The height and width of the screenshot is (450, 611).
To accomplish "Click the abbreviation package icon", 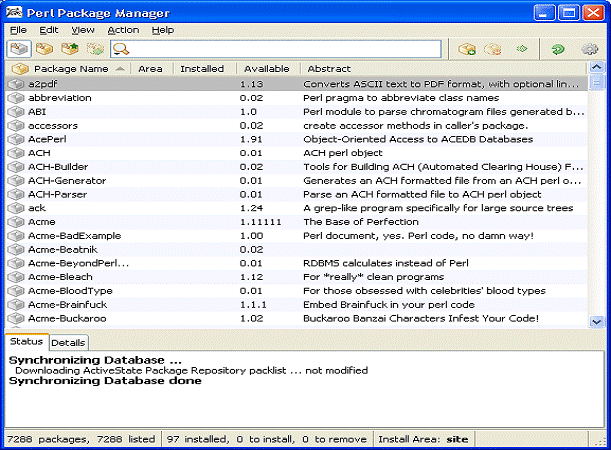I will pos(16,98).
